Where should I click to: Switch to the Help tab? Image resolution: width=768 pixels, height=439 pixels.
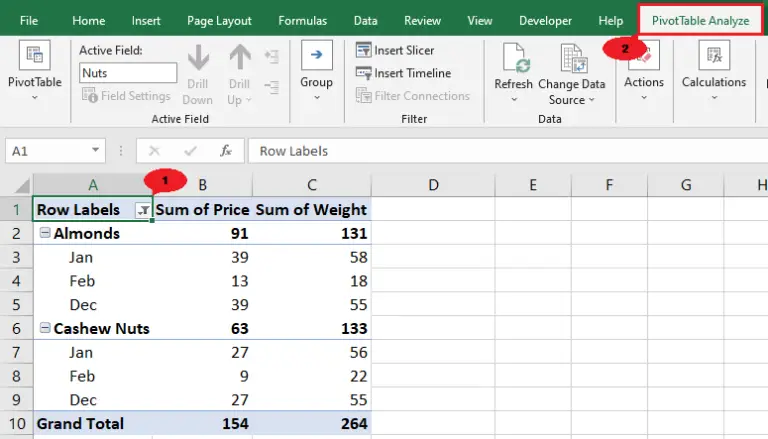[610, 21]
